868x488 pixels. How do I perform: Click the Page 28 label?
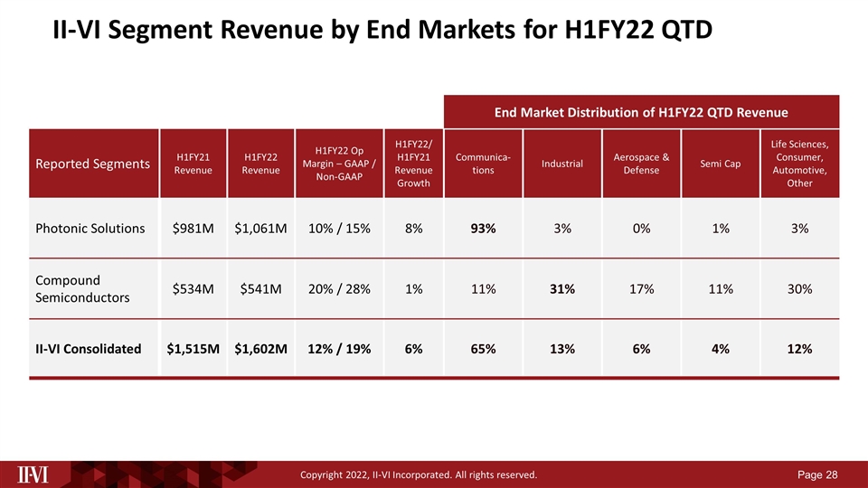coord(820,474)
